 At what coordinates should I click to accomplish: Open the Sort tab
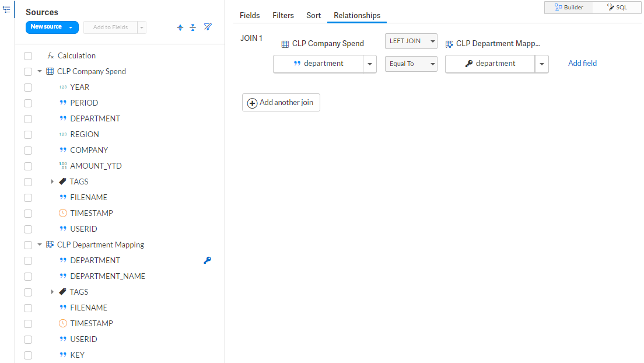point(313,15)
